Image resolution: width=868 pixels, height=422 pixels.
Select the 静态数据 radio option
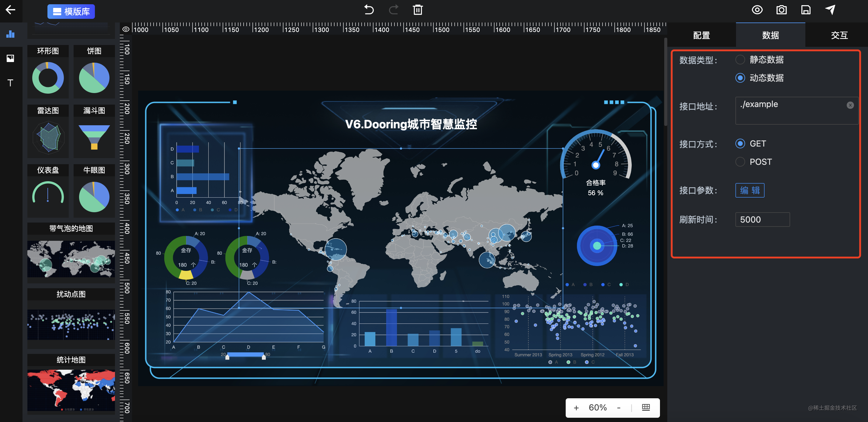(740, 60)
